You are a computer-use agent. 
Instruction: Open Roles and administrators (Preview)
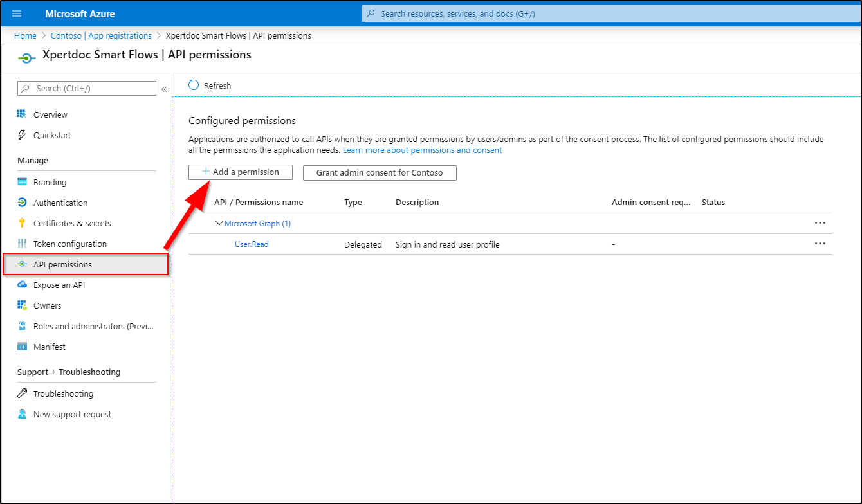click(93, 326)
